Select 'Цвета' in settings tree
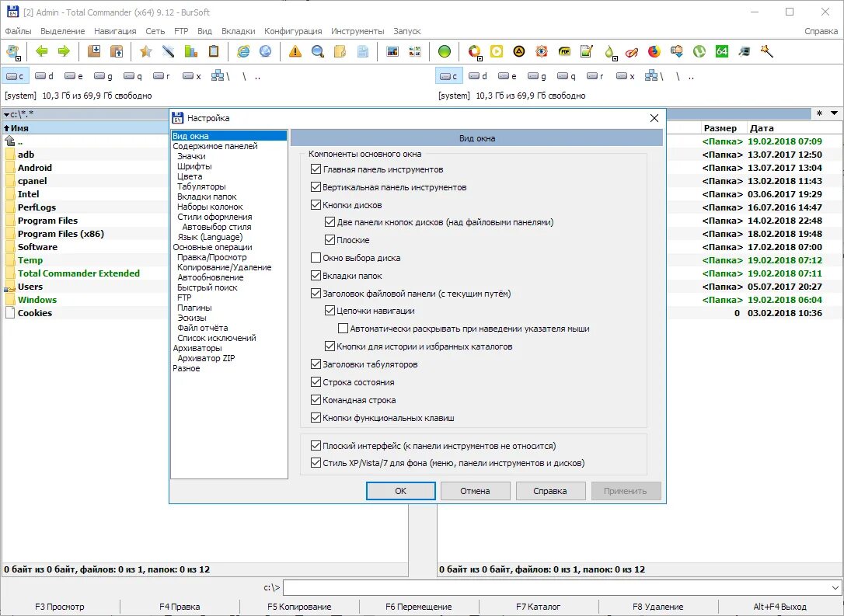This screenshot has width=844, height=616. pyautogui.click(x=190, y=176)
